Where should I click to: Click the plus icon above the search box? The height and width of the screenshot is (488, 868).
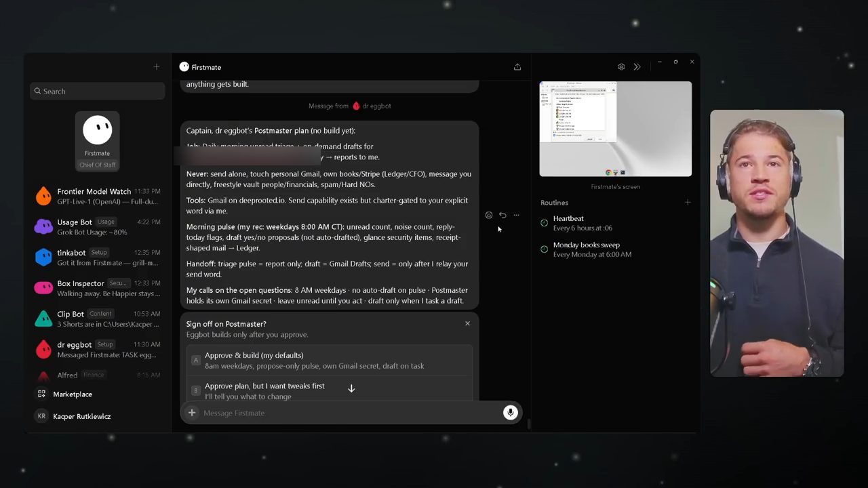pos(157,66)
